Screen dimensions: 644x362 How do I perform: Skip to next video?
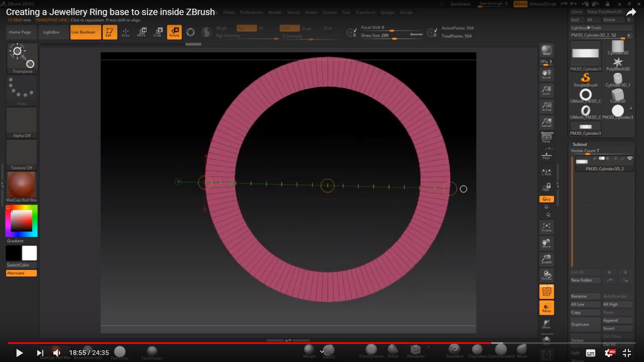(40, 353)
